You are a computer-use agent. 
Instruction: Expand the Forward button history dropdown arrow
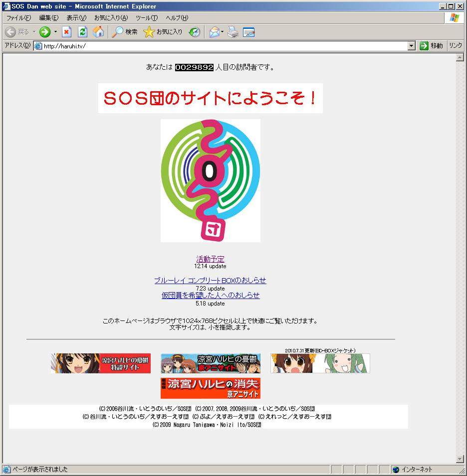pyautogui.click(x=55, y=32)
